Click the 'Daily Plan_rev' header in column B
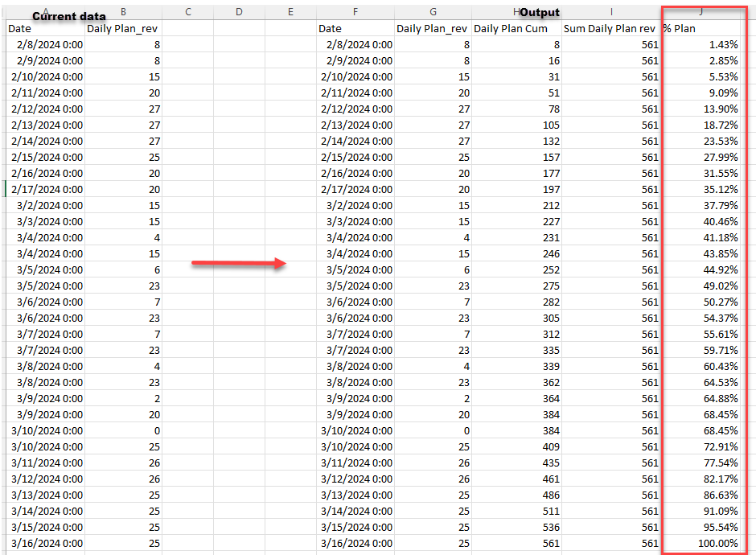 pyautogui.click(x=123, y=28)
